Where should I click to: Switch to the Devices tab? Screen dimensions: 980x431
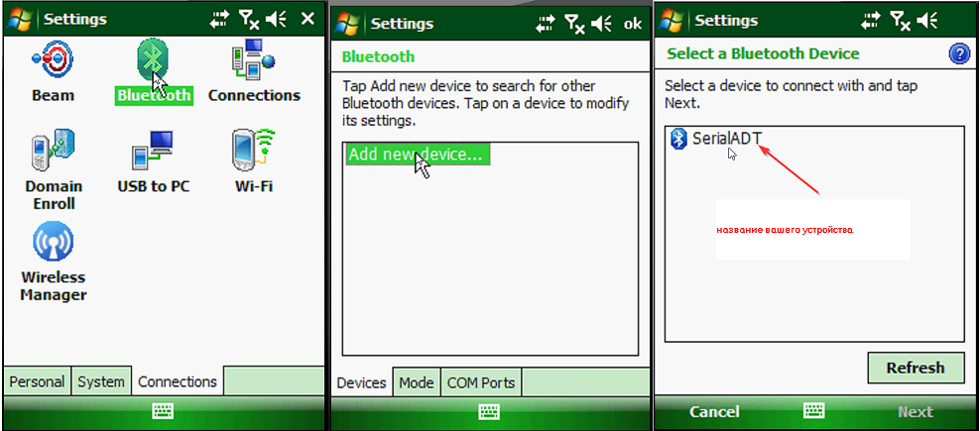click(x=362, y=382)
